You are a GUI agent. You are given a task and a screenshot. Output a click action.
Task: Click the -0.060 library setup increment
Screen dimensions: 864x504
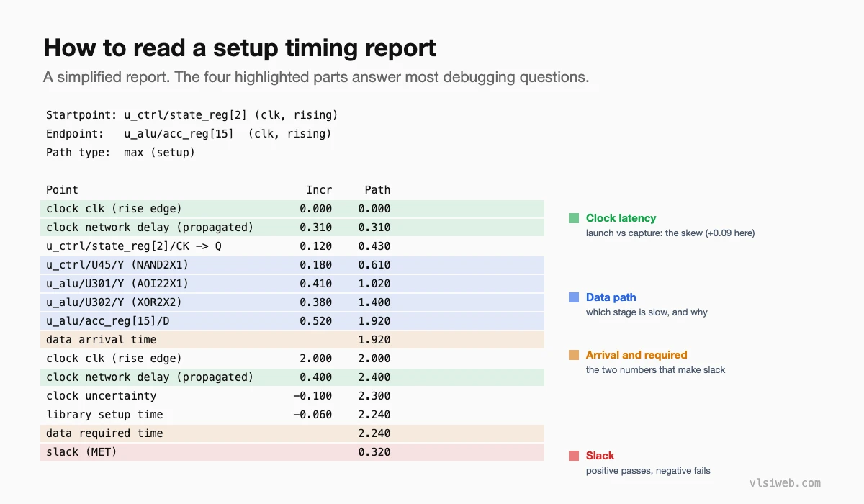point(312,415)
